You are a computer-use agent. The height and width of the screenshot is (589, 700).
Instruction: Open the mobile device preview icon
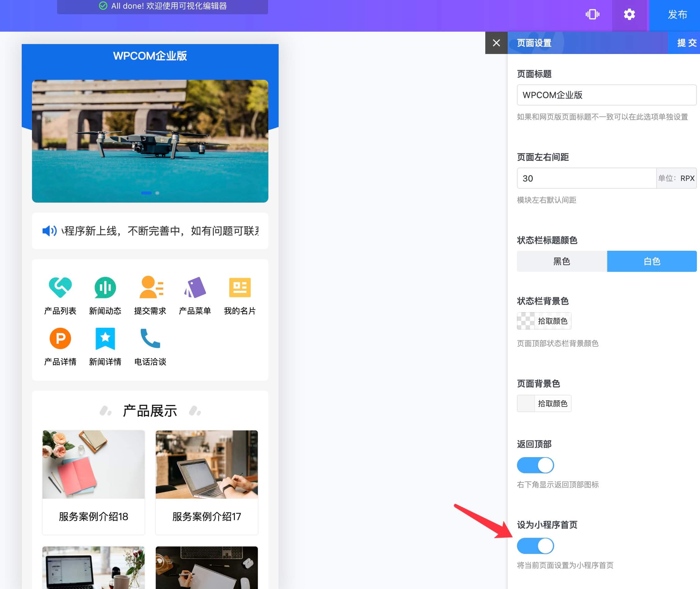pyautogui.click(x=593, y=14)
